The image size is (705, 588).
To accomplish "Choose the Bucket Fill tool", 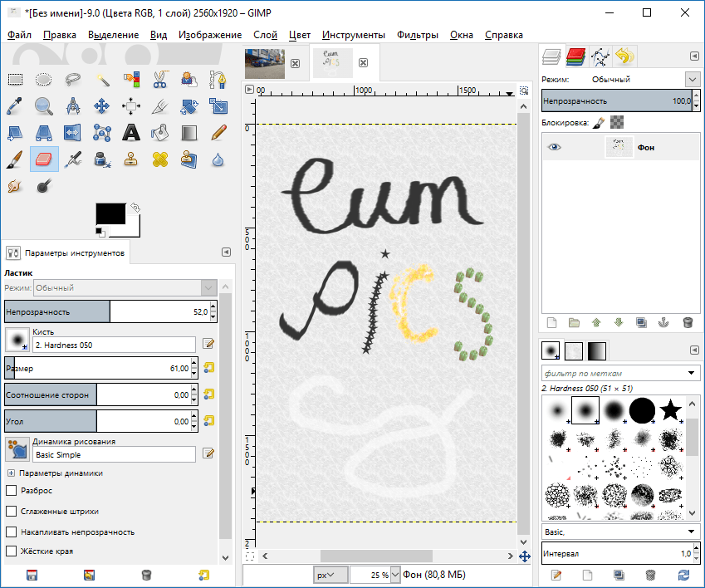I will coord(160,133).
